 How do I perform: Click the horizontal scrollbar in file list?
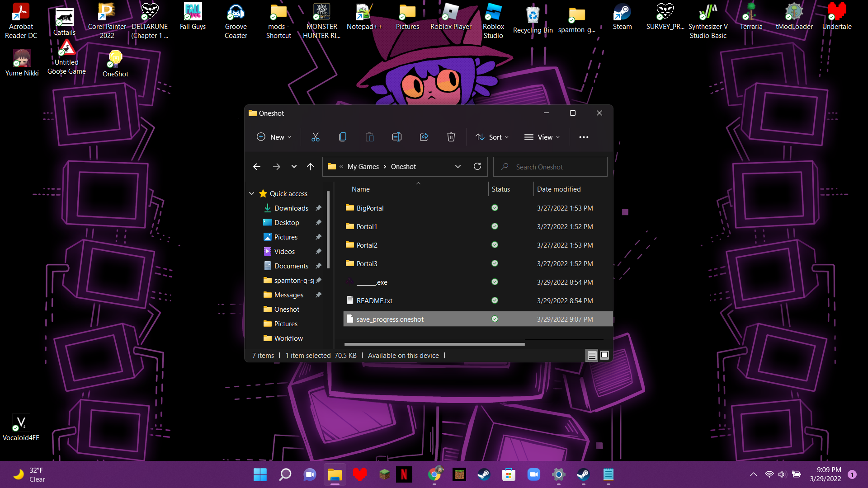pyautogui.click(x=434, y=344)
